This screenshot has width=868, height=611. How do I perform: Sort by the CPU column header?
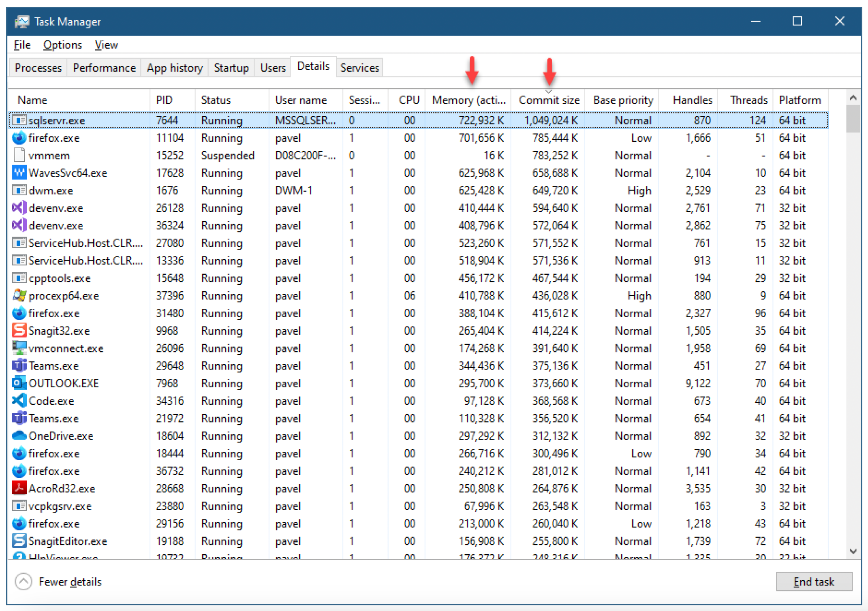pos(406,100)
